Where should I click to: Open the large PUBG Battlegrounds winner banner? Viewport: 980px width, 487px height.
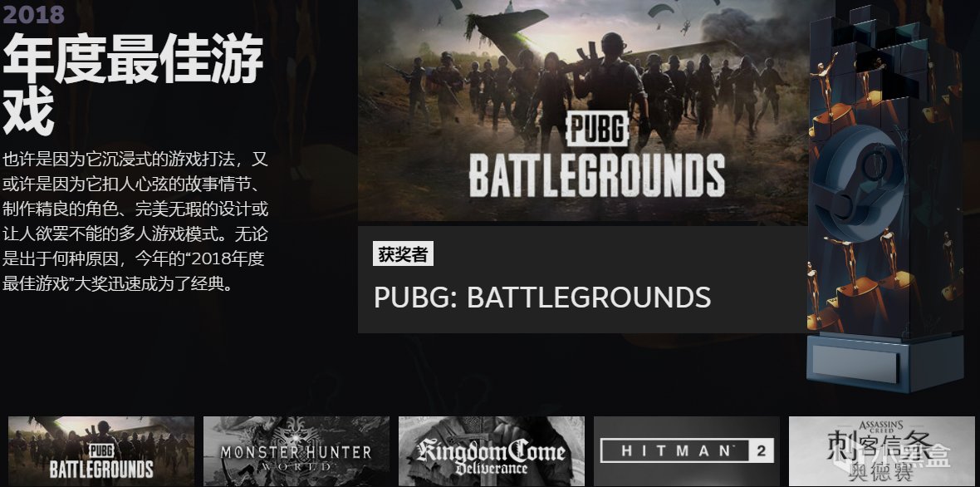tap(582, 111)
